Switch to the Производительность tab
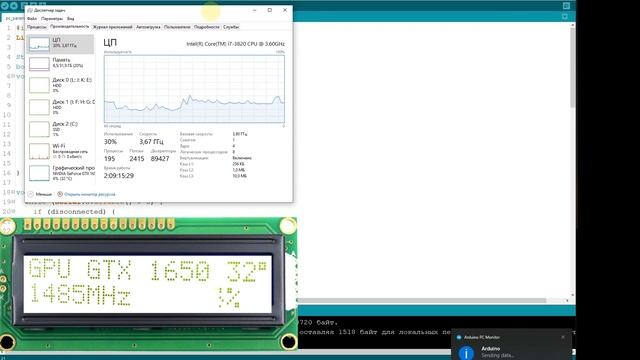 pyautogui.click(x=69, y=27)
